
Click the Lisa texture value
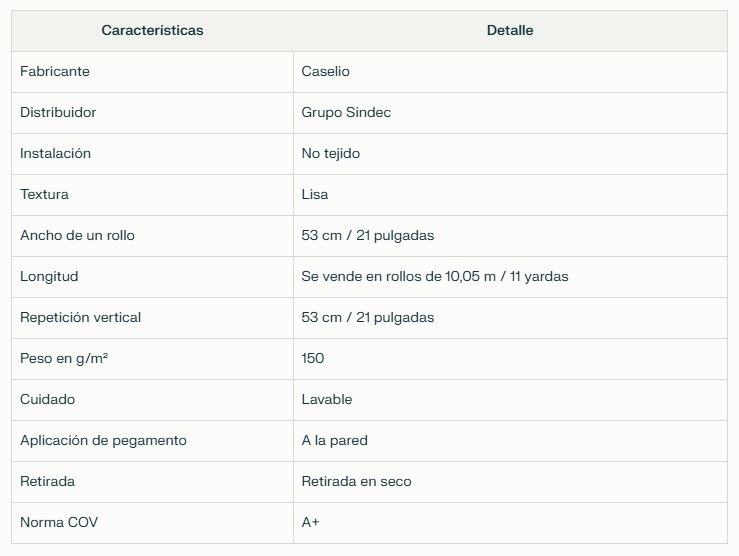(314, 195)
